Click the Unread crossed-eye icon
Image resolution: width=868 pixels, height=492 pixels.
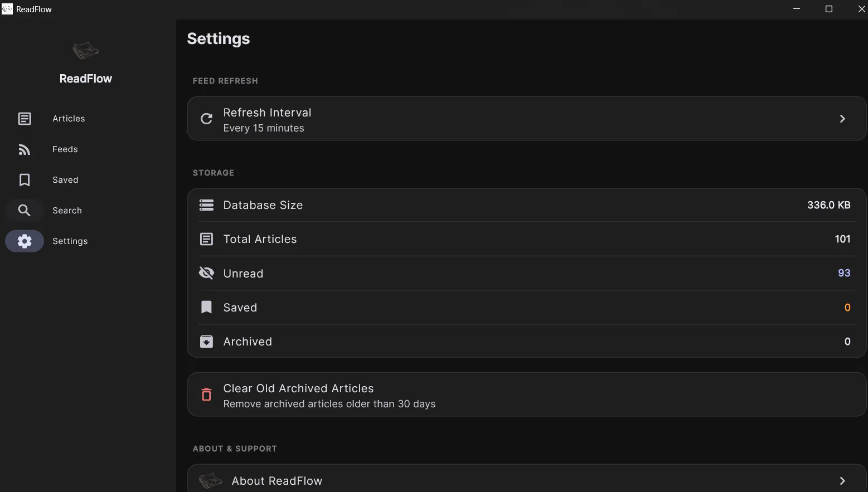[x=206, y=273]
